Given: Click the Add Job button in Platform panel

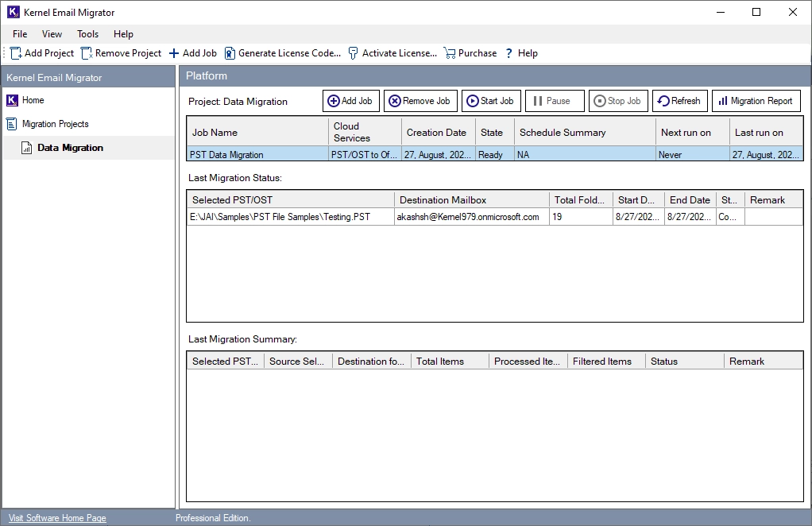Looking at the screenshot, I should [351, 101].
